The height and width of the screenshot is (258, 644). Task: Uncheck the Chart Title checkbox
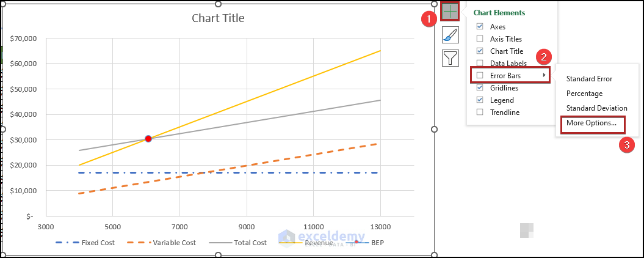pos(480,51)
